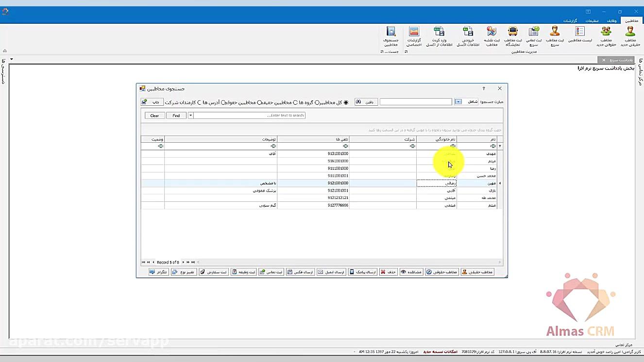The image size is (644, 362).
Task: Click the ارسال فکس fax button
Action: click(x=300, y=272)
